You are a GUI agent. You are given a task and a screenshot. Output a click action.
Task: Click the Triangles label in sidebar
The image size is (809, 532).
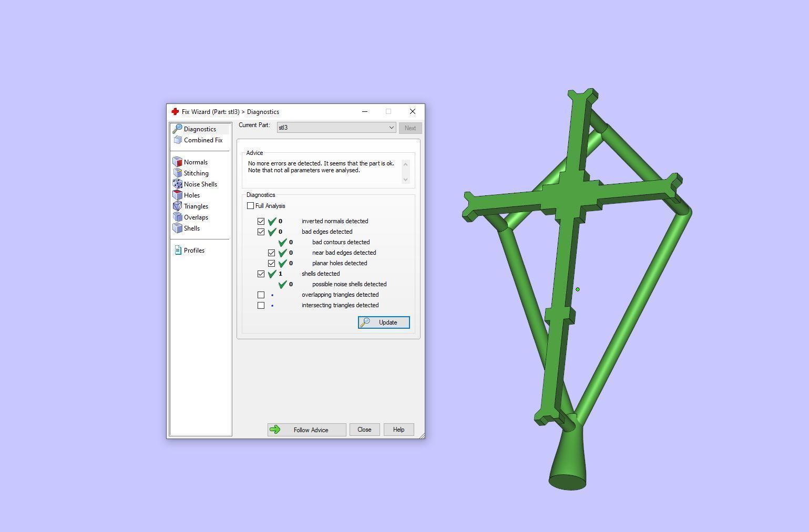coord(196,206)
